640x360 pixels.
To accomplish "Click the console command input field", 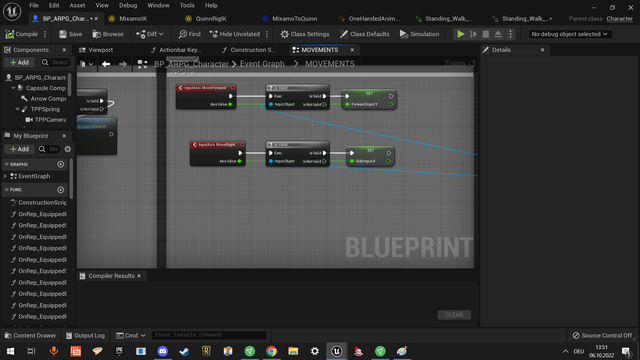I will [x=209, y=335].
